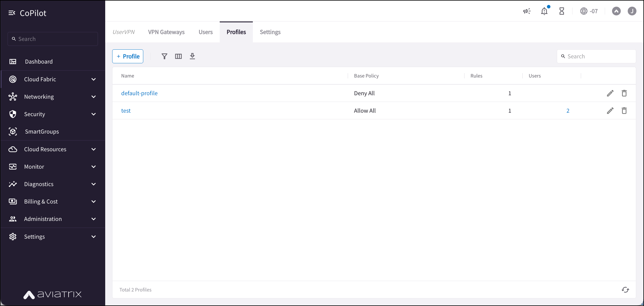The height and width of the screenshot is (306, 644).
Task: Click the sidebar search field
Action: tap(52, 39)
